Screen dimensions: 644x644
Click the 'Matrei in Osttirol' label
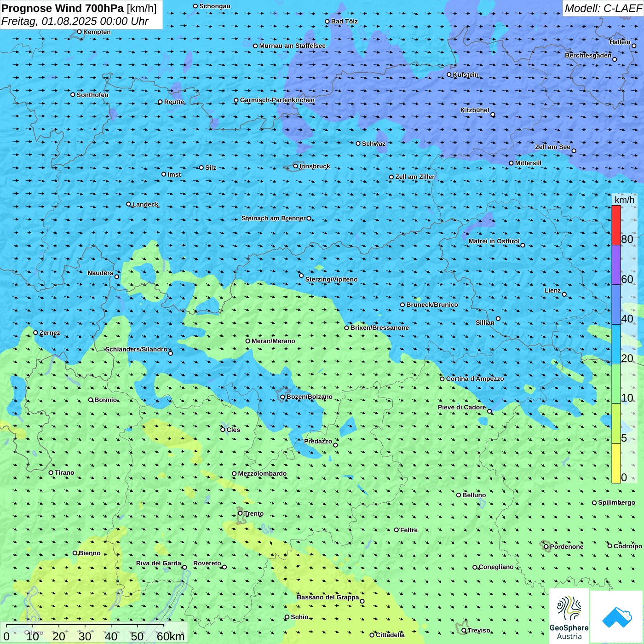[494, 241]
